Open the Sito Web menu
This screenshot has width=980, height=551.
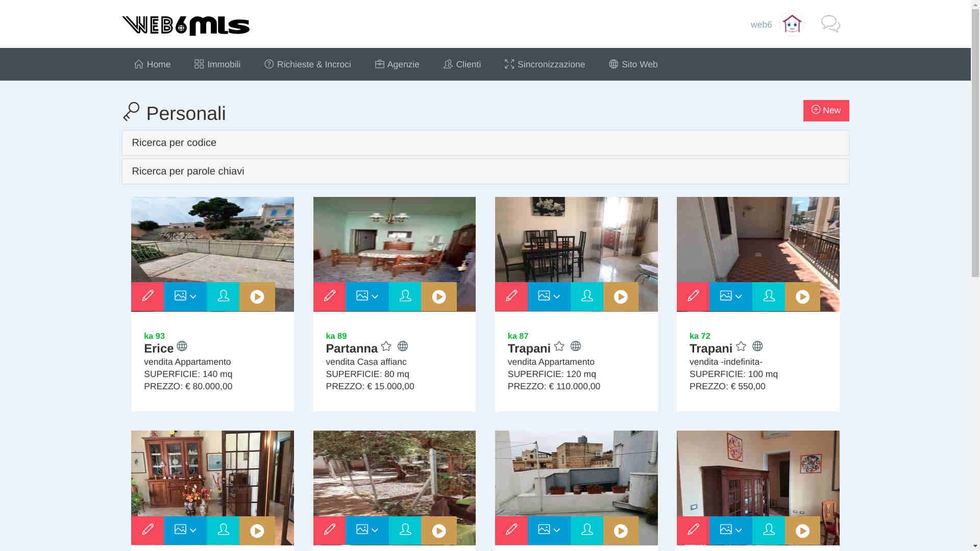click(633, 64)
